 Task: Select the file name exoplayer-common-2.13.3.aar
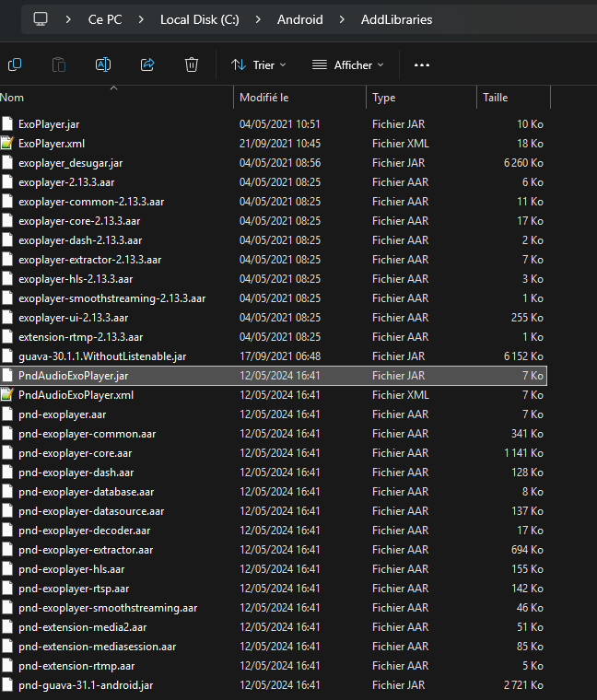point(91,202)
